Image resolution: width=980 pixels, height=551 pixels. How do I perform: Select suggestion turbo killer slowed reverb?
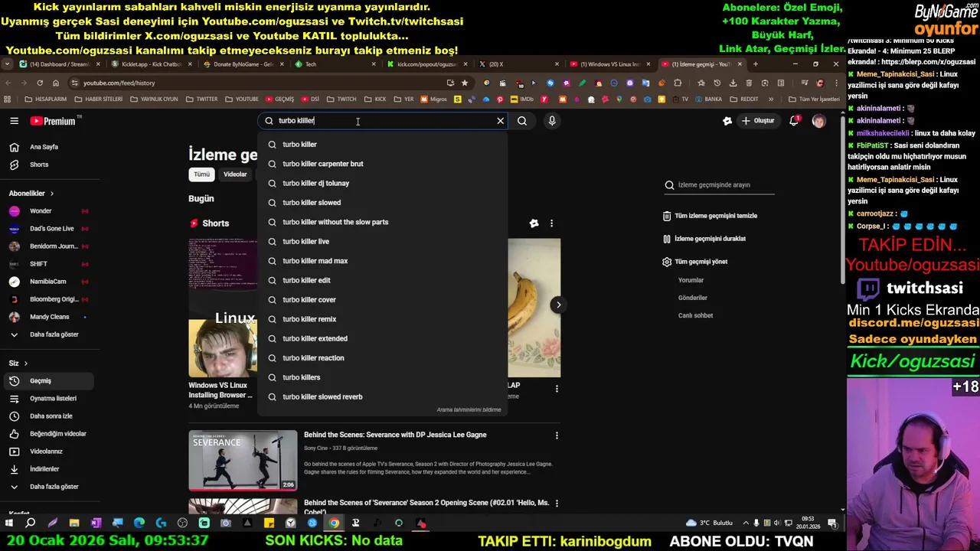point(383,397)
